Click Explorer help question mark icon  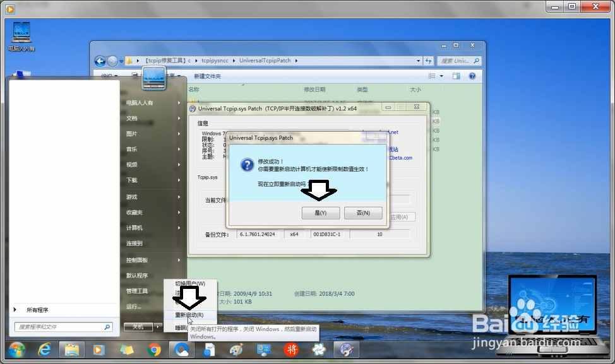tap(472, 76)
